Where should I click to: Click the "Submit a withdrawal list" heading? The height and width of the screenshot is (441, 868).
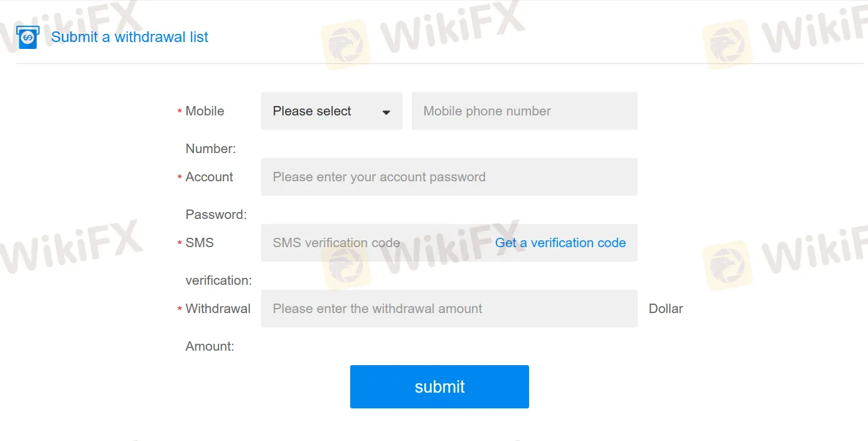(x=129, y=37)
